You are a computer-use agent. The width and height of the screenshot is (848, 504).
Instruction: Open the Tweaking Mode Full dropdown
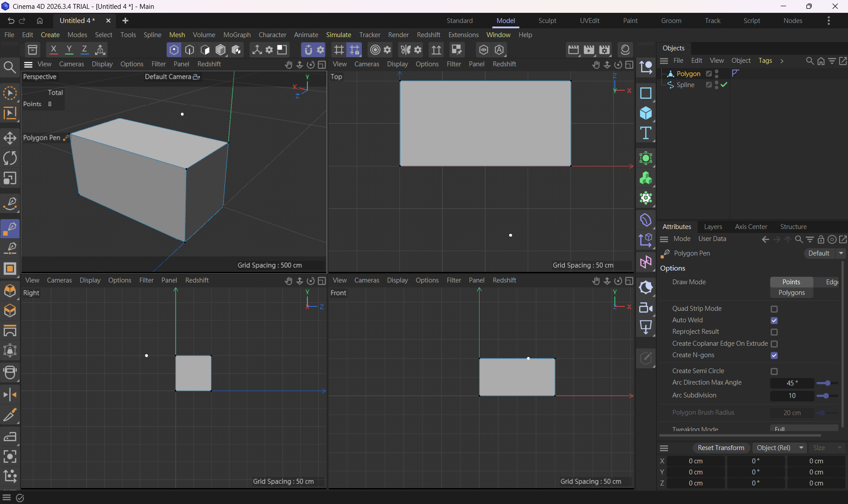pos(804,429)
